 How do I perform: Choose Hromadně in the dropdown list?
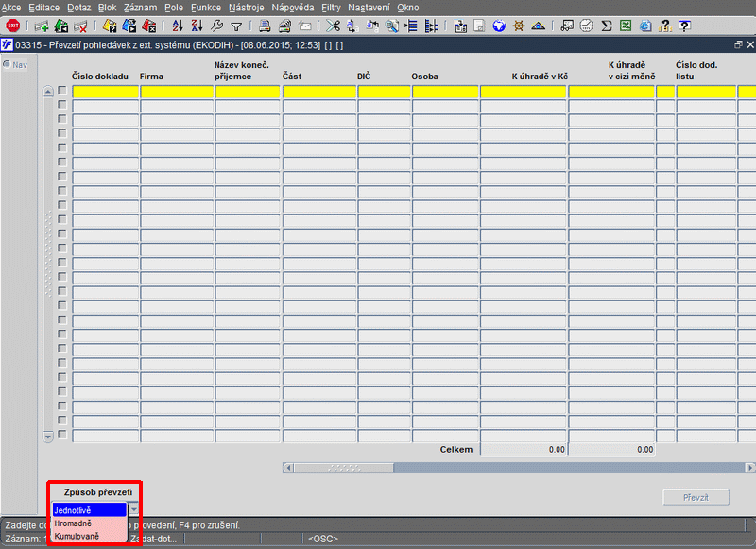(x=89, y=523)
